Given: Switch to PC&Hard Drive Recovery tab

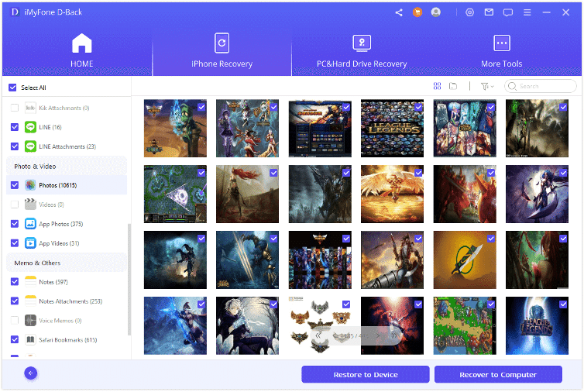Looking at the screenshot, I should click(x=362, y=51).
